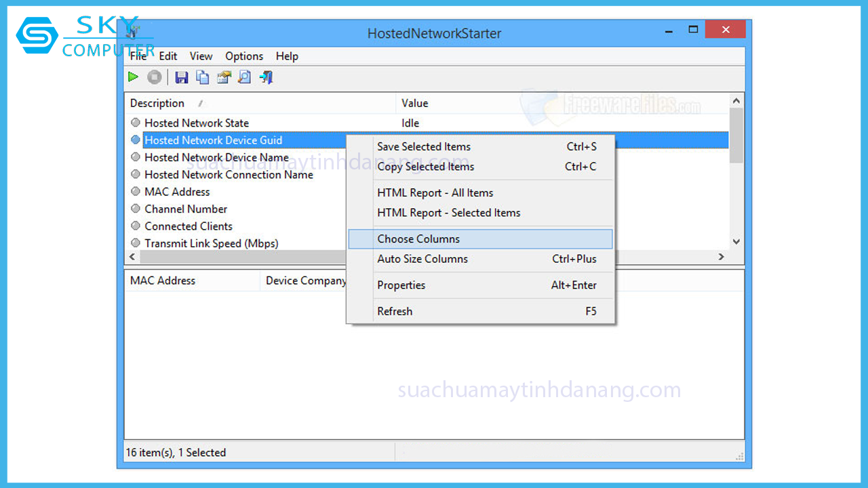The width and height of the screenshot is (868, 488).
Task: Choose 'Choose Columns' from context menu
Action: [x=418, y=239]
